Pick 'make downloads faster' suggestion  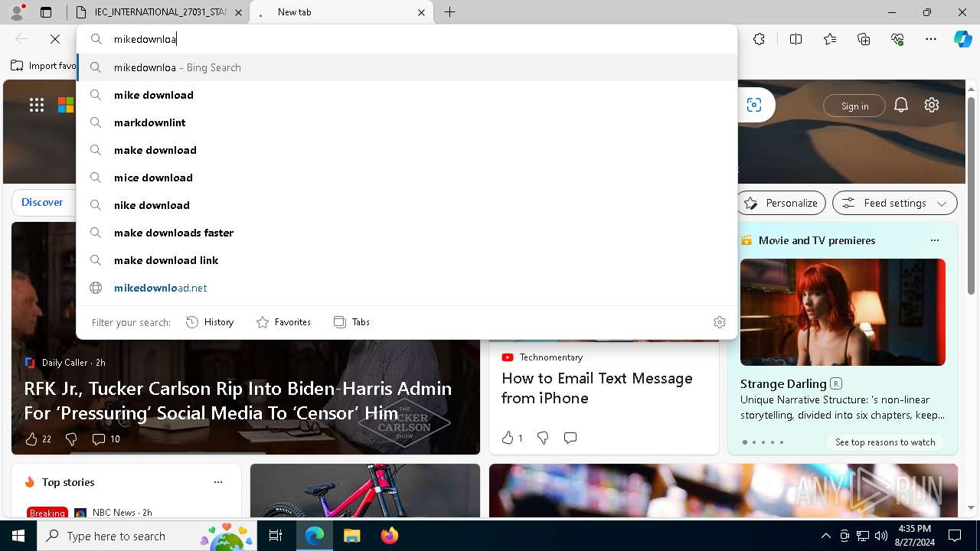pyautogui.click(x=407, y=233)
